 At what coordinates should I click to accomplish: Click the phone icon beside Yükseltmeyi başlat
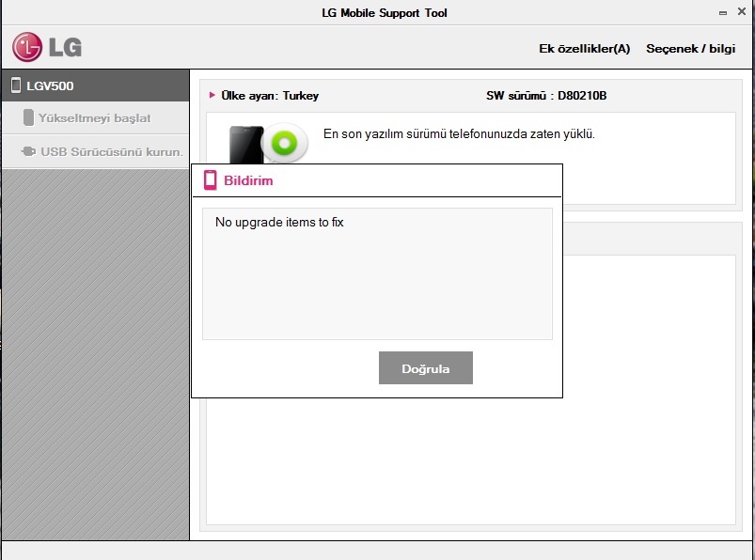[28, 117]
